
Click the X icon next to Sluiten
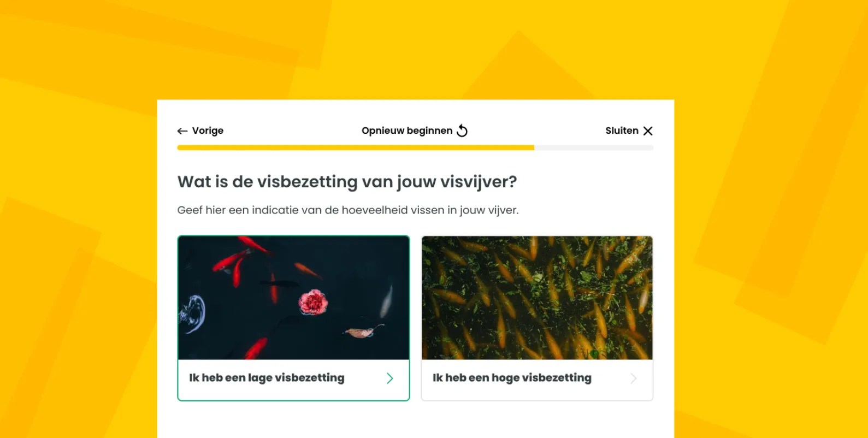click(x=648, y=131)
